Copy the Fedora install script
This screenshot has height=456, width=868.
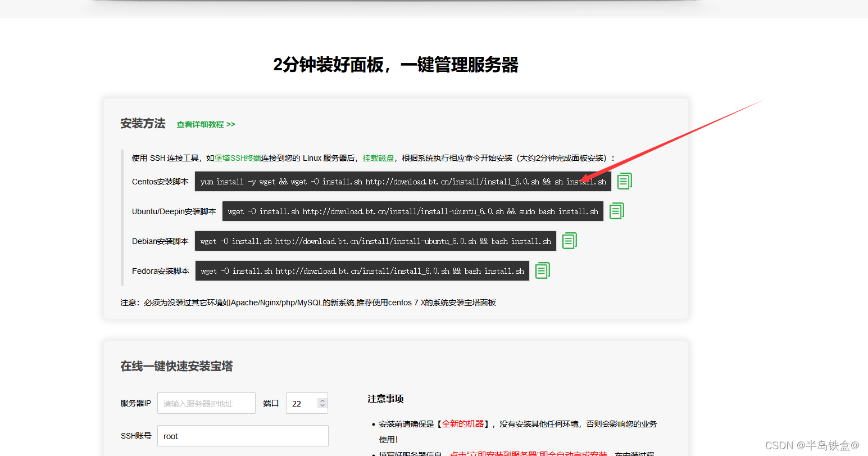(x=542, y=270)
